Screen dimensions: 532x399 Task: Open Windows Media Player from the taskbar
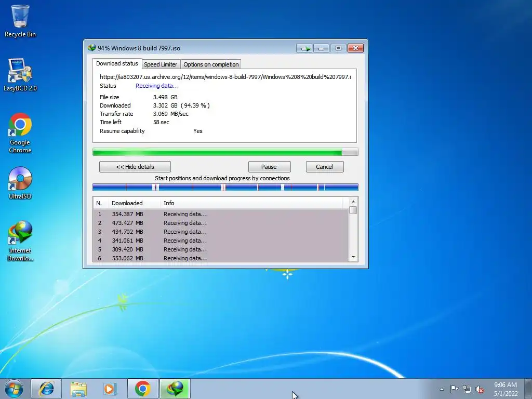110,389
